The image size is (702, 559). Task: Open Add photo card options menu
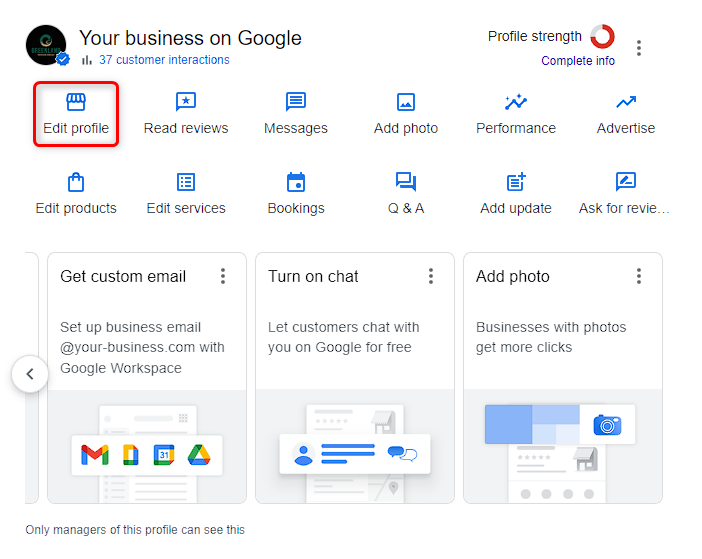pyautogui.click(x=639, y=276)
